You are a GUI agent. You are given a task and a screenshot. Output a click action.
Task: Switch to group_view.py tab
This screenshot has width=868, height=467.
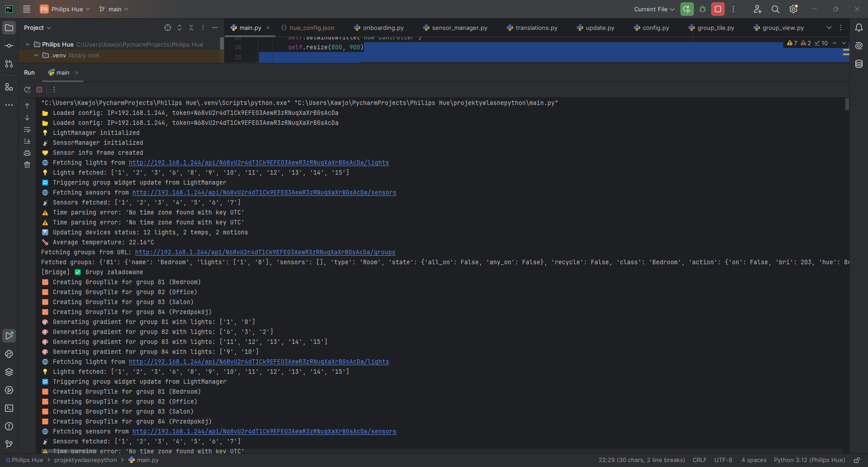[x=779, y=28]
